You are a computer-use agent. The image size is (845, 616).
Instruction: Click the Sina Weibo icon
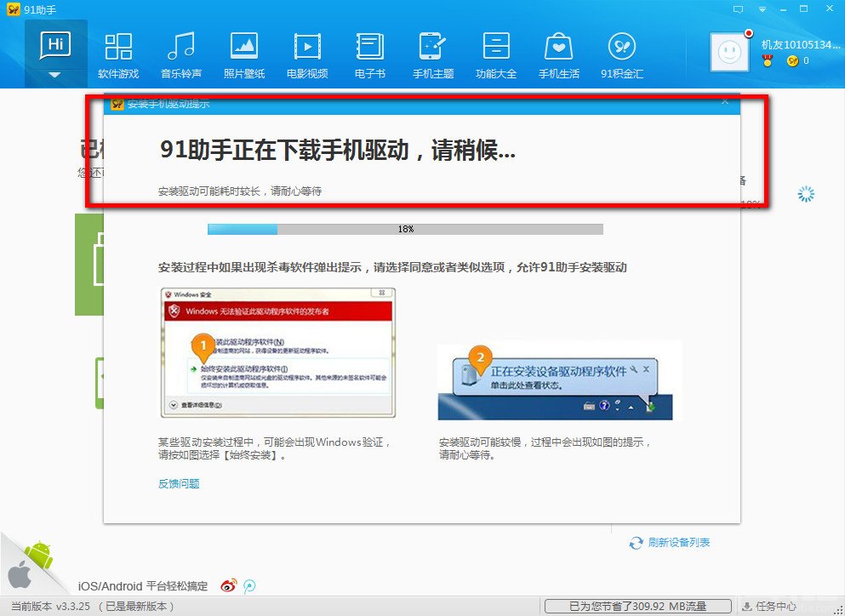point(229,586)
